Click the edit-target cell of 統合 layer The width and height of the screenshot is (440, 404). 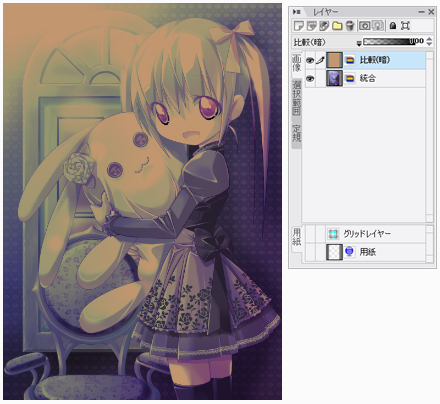tap(320, 79)
